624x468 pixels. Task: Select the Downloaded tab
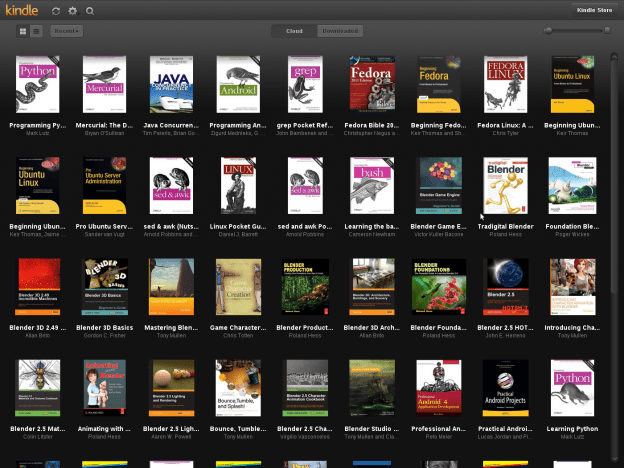(340, 31)
